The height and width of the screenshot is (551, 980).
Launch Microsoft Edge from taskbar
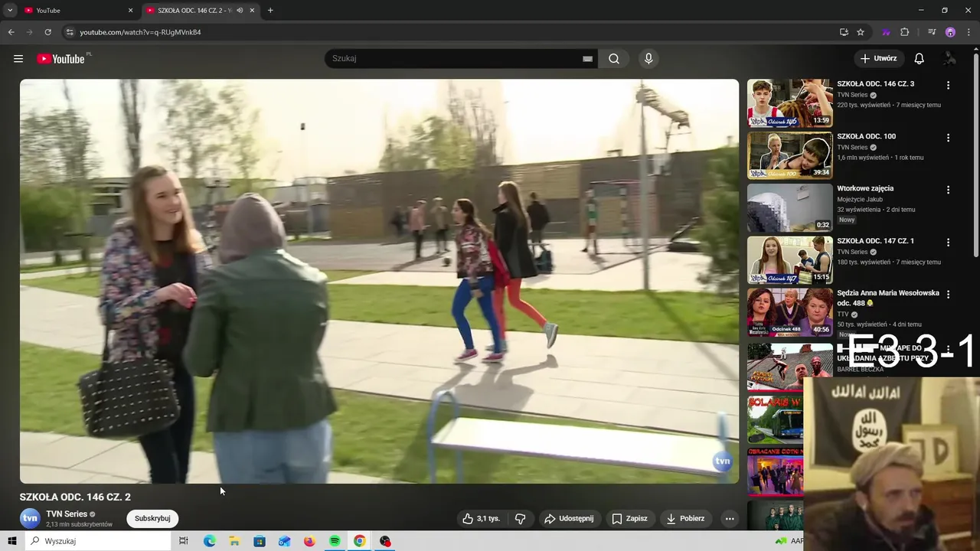[x=209, y=541]
